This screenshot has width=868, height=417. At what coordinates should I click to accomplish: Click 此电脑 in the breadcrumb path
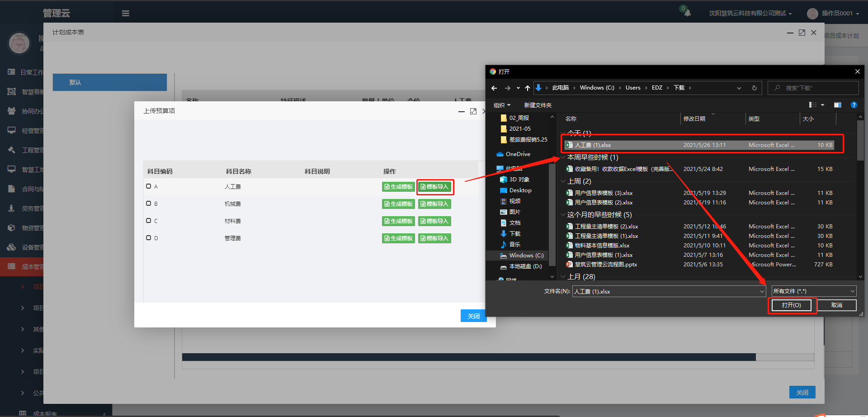pyautogui.click(x=561, y=88)
